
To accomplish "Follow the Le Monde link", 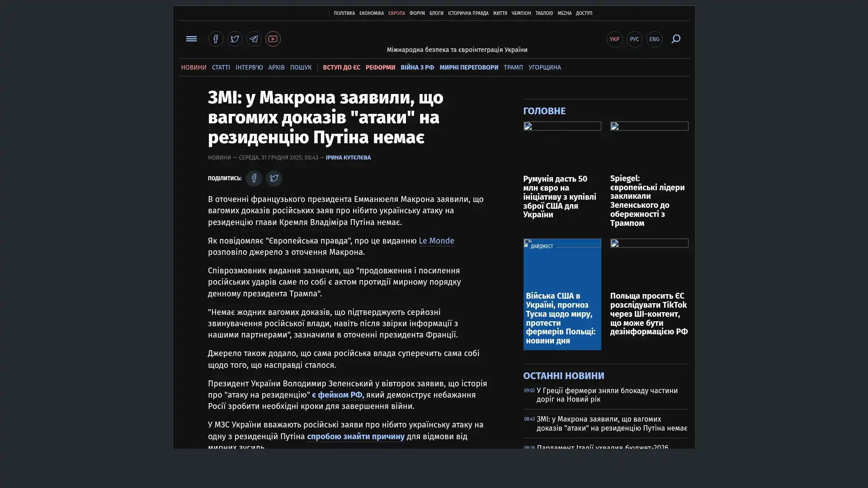I will click(x=436, y=241).
